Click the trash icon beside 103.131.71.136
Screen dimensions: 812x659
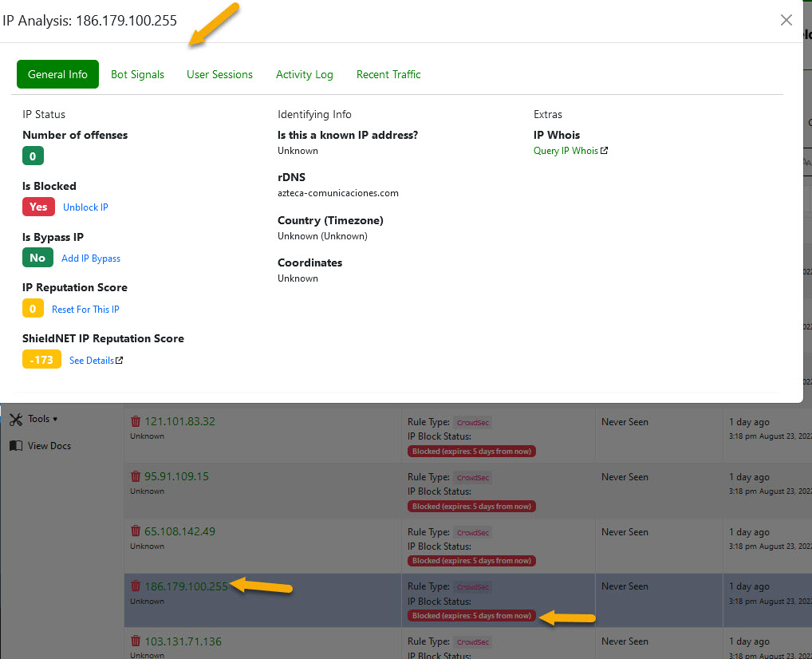click(136, 641)
